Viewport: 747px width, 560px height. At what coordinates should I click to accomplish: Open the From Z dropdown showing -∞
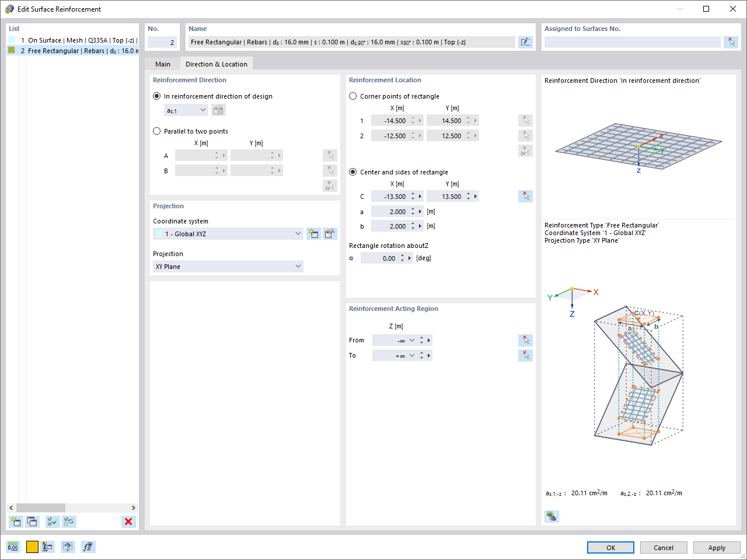point(412,340)
